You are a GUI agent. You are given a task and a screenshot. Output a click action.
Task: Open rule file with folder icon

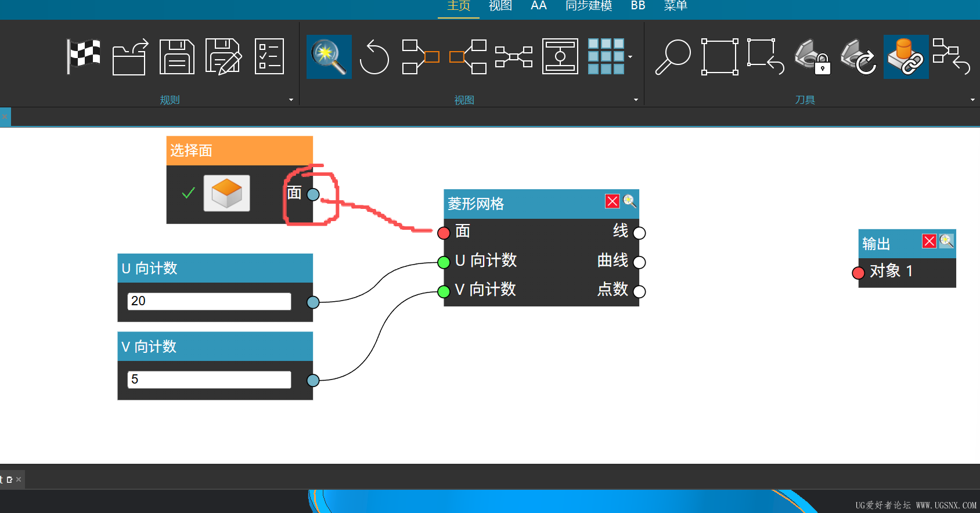[130, 57]
